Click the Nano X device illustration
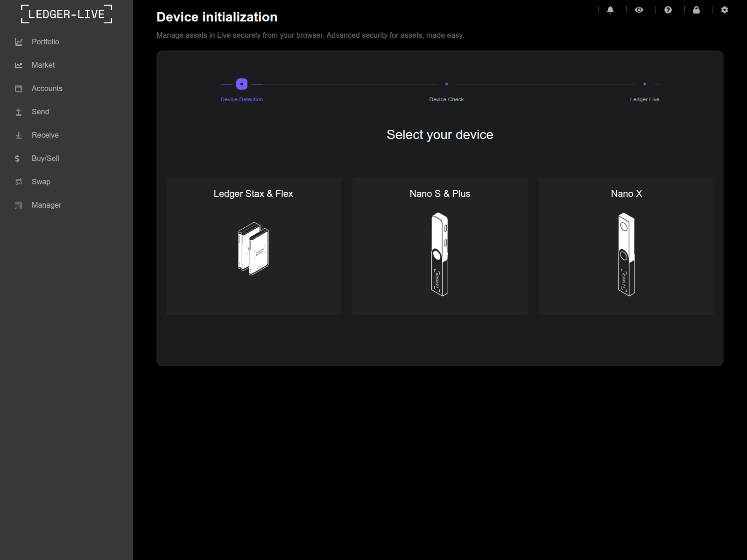The width and height of the screenshot is (747, 560). pos(627,254)
